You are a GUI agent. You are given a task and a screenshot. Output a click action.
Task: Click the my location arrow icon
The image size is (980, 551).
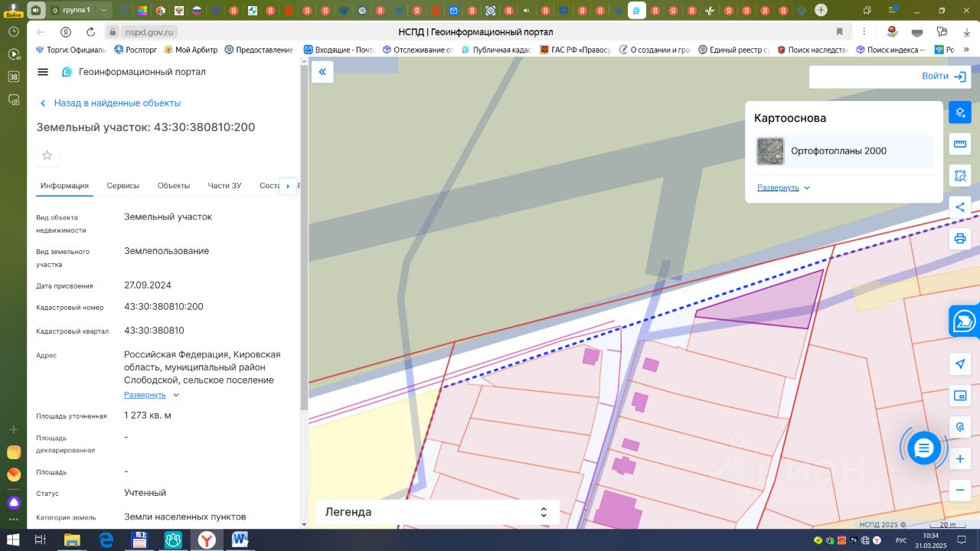959,364
